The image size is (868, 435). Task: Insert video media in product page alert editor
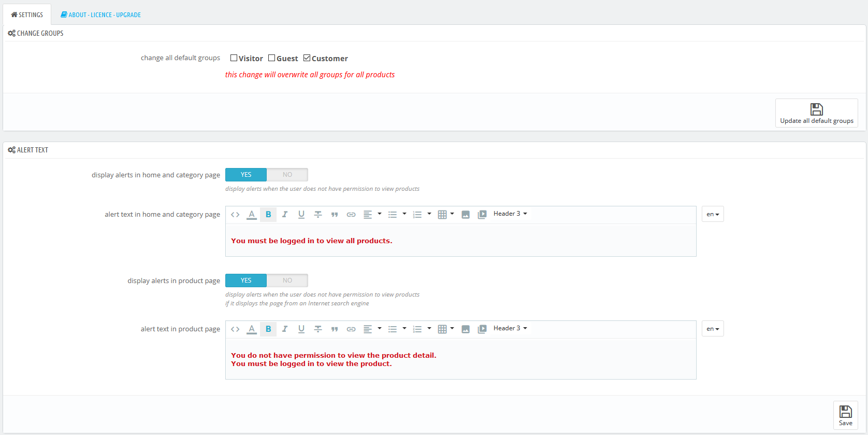[482, 329]
